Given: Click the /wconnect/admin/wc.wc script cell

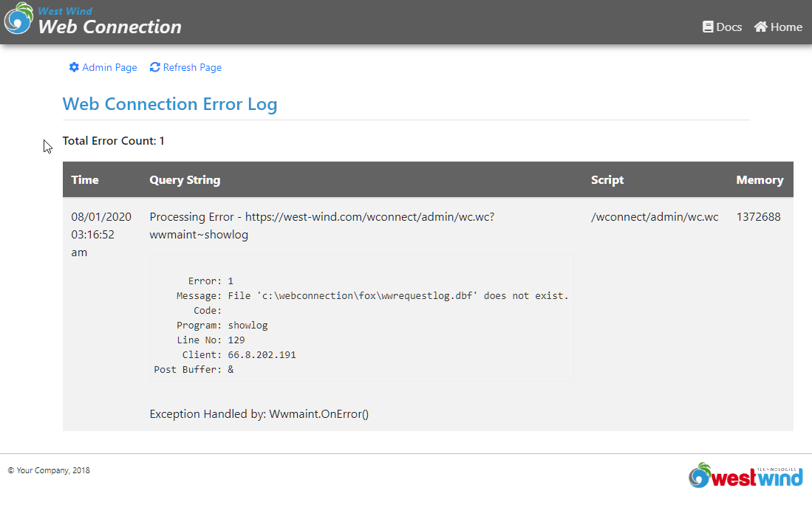Looking at the screenshot, I should click(x=655, y=217).
